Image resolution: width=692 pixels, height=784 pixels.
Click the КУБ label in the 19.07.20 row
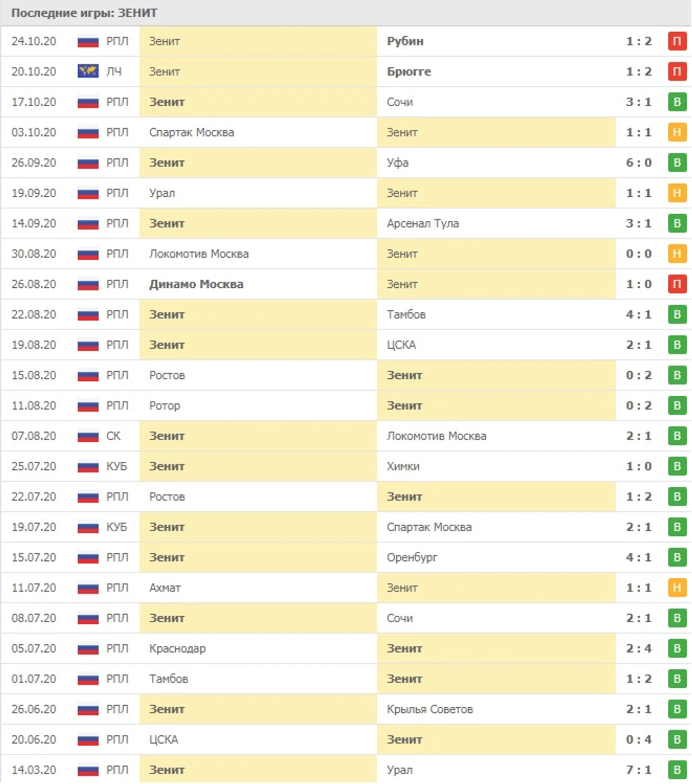[x=117, y=527]
